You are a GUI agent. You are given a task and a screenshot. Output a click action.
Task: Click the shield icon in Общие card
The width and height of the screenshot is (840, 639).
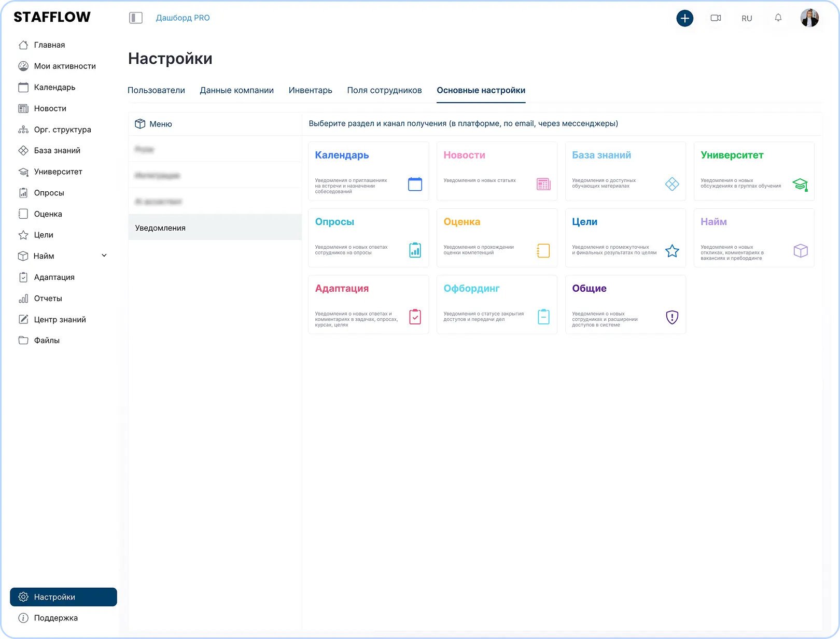pos(672,317)
